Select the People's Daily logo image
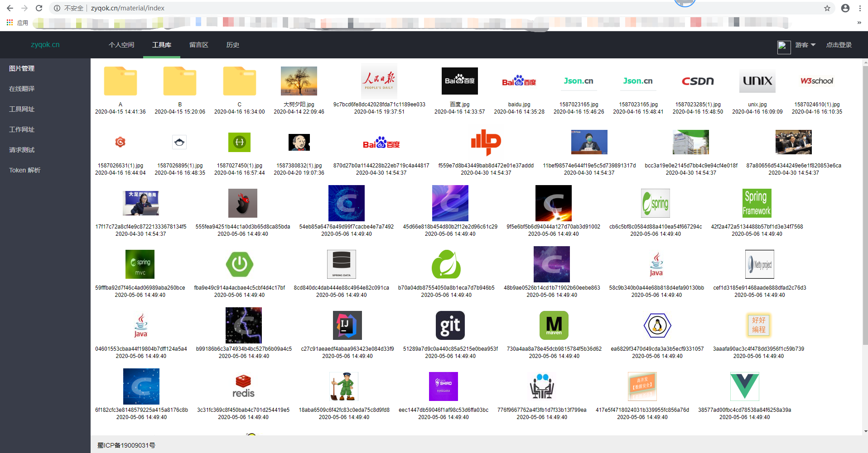868x453 pixels. coord(379,81)
